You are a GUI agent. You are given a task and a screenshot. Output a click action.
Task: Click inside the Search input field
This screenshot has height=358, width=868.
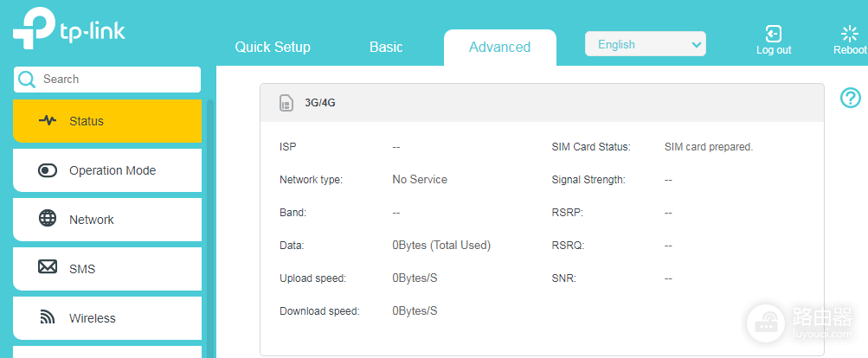click(x=107, y=80)
